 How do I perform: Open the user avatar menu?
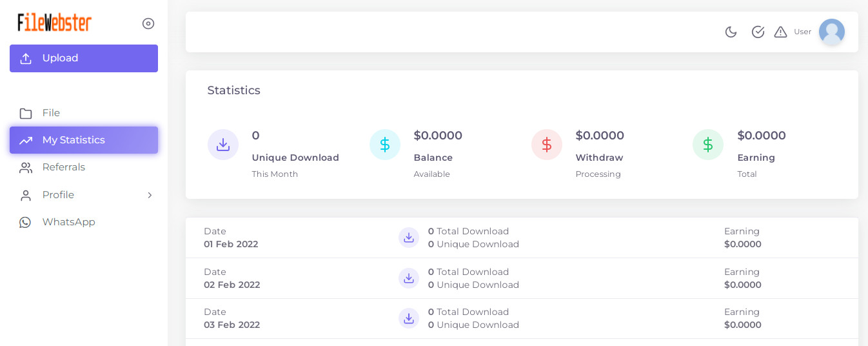(831, 32)
